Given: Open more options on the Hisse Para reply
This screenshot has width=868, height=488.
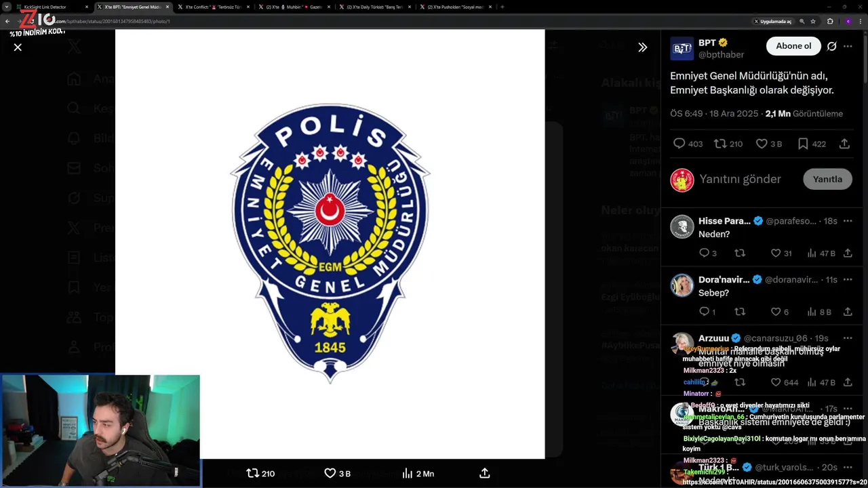Looking at the screenshot, I should tap(848, 221).
